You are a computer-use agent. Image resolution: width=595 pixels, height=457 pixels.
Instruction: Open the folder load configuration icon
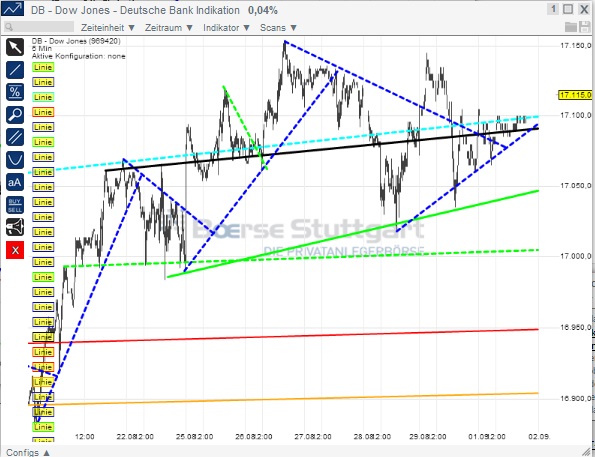pyautogui.click(x=571, y=27)
